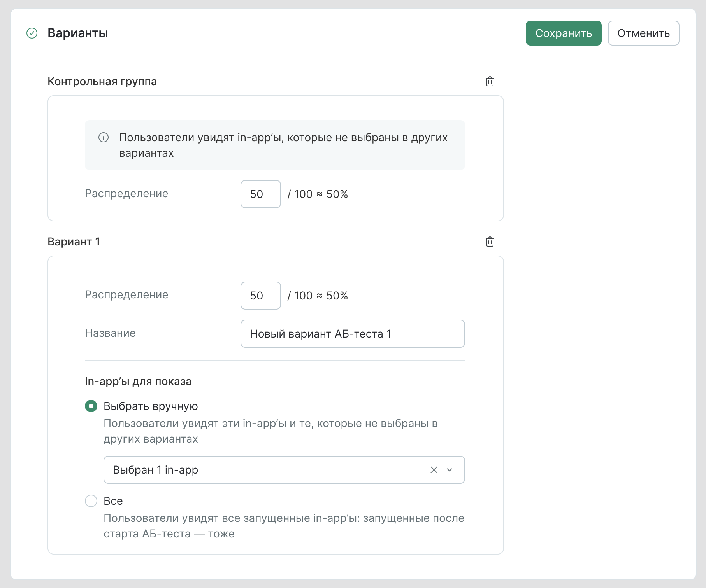This screenshot has height=588, width=706.
Task: Click the / 100 ≈ 50% text in control group
Action: (318, 194)
